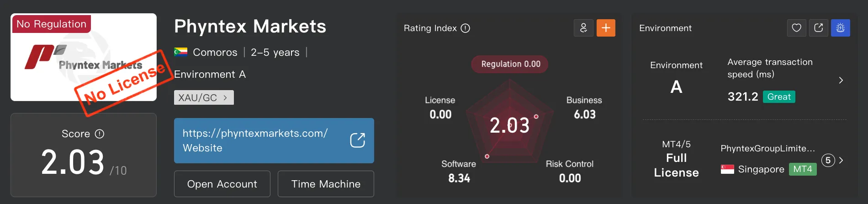Click the 2.03 score in radar chart
868x204 pixels.
(510, 125)
